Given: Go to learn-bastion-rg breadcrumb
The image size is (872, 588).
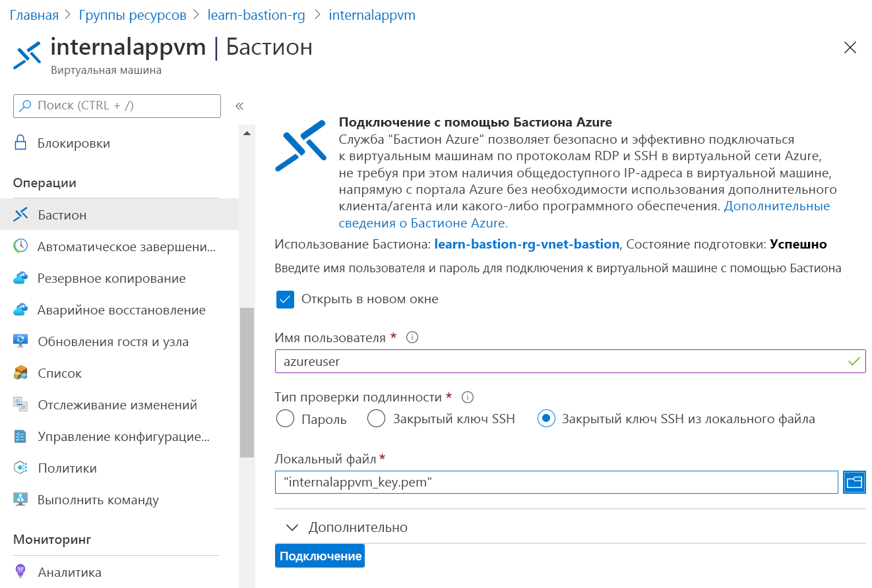Looking at the screenshot, I should (257, 15).
